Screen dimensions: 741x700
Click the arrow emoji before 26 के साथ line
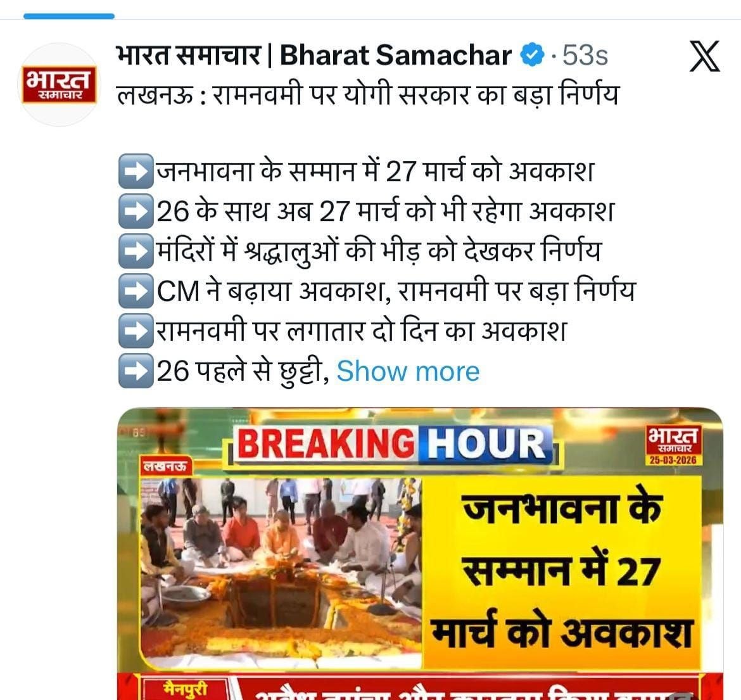[x=136, y=211]
